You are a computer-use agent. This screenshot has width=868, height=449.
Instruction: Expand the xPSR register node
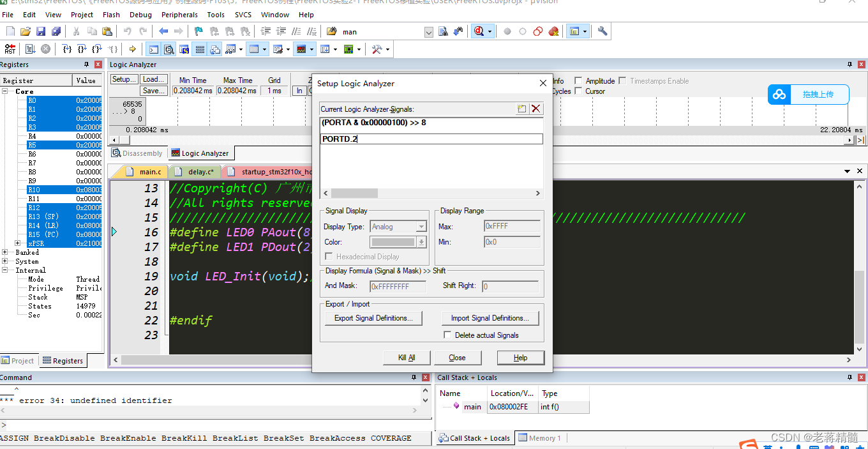[x=17, y=243]
